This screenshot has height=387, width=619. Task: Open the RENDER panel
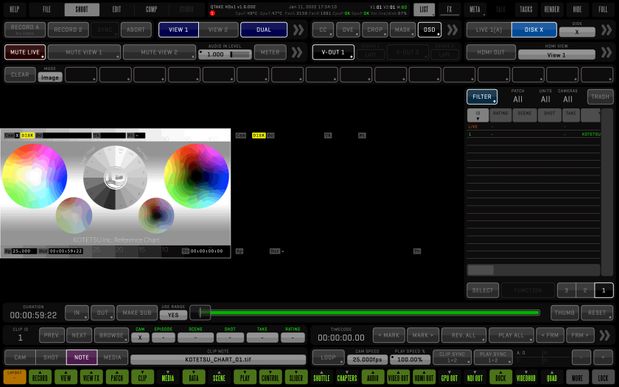(x=551, y=9)
